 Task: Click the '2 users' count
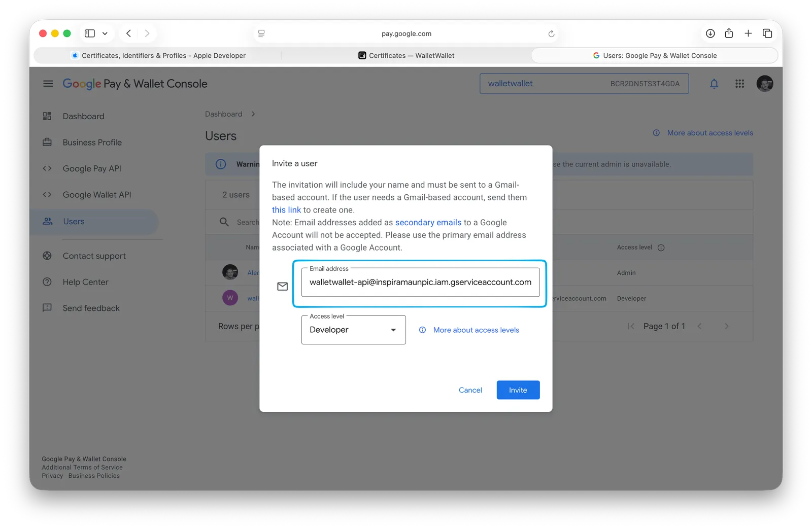click(236, 195)
